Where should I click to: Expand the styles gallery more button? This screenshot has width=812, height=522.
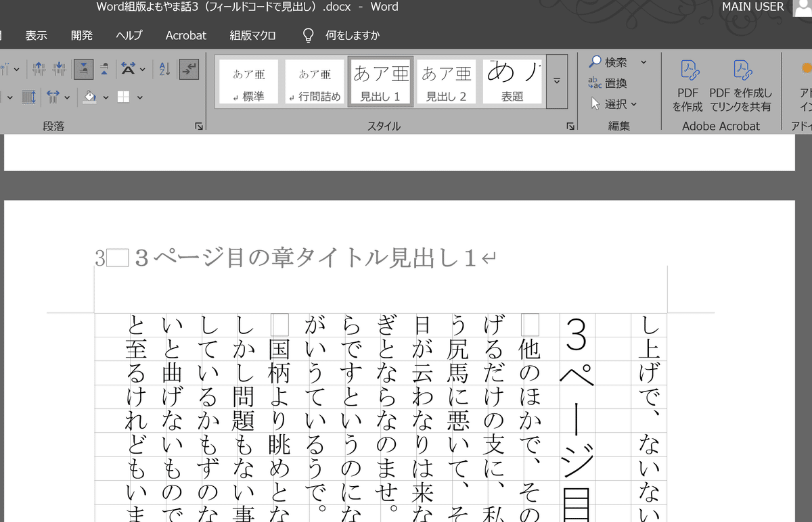pyautogui.click(x=557, y=82)
